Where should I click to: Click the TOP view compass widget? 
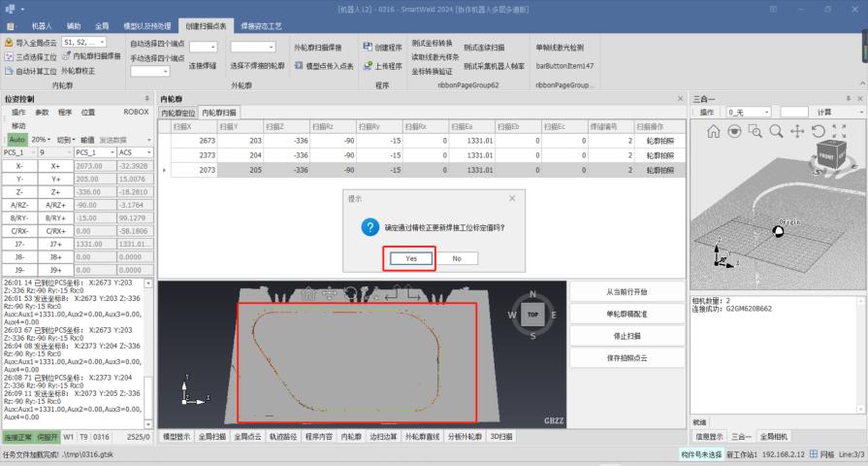(x=531, y=316)
